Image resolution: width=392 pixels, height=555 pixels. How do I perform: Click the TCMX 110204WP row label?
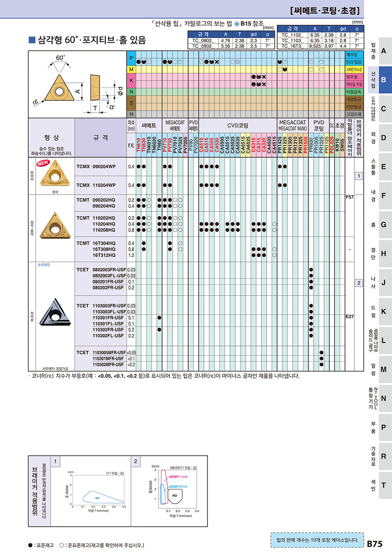96,185
